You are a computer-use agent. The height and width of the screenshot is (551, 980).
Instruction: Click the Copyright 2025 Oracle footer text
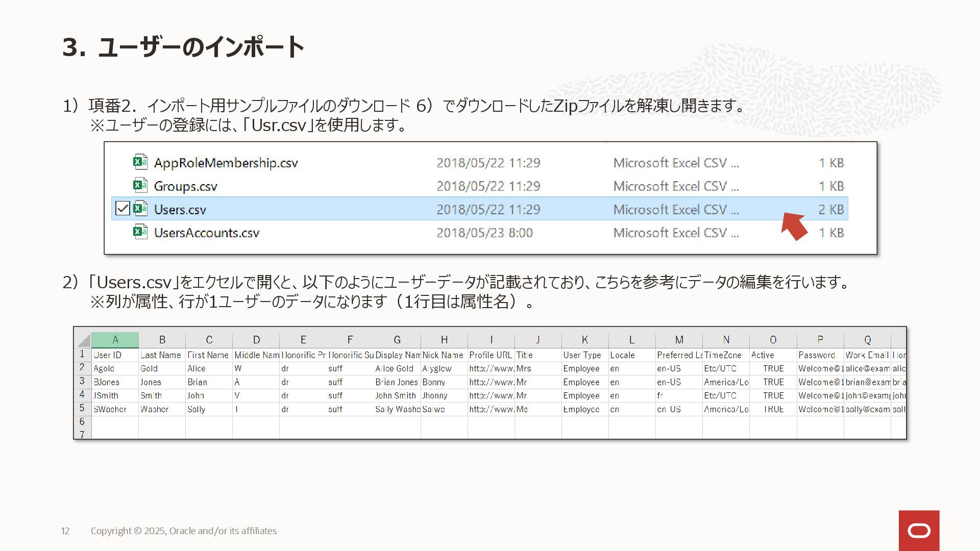pos(184,531)
